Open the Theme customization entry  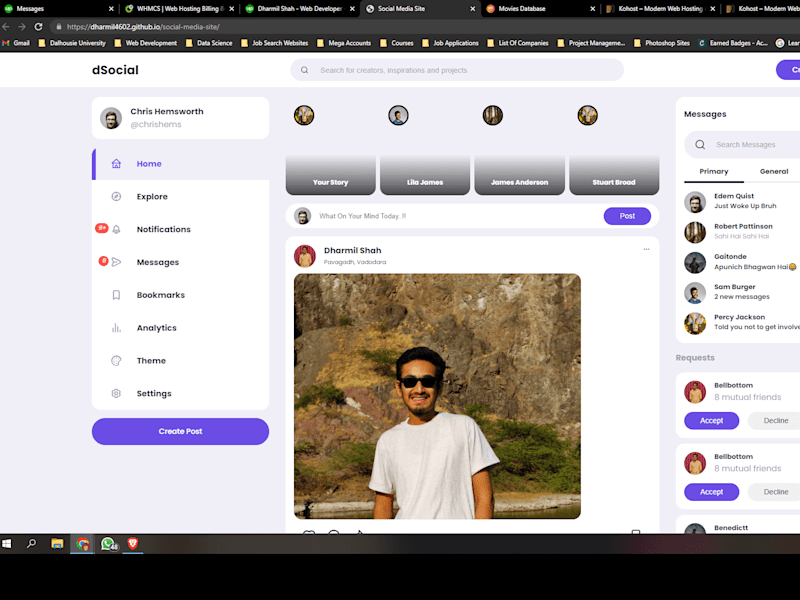[x=181, y=361]
